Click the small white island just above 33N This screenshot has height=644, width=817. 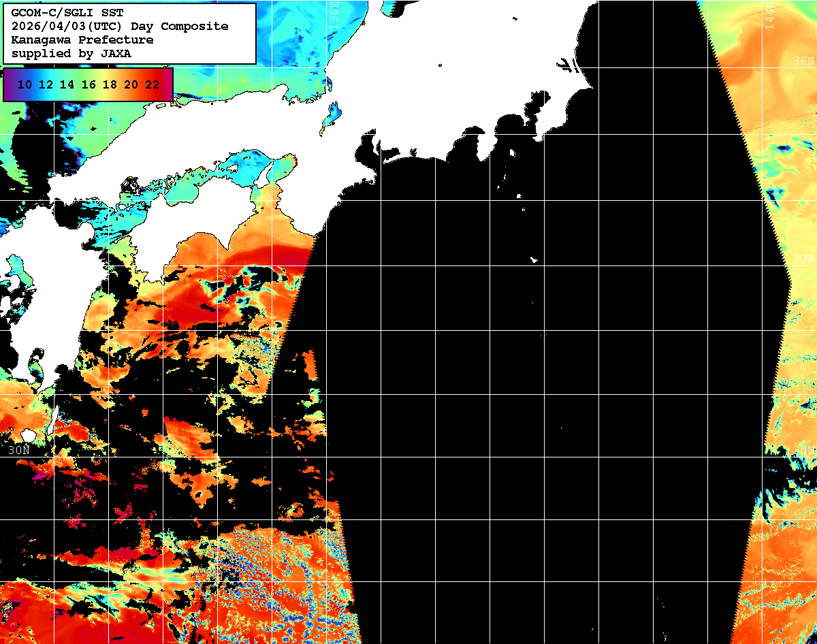pyautogui.click(x=534, y=259)
